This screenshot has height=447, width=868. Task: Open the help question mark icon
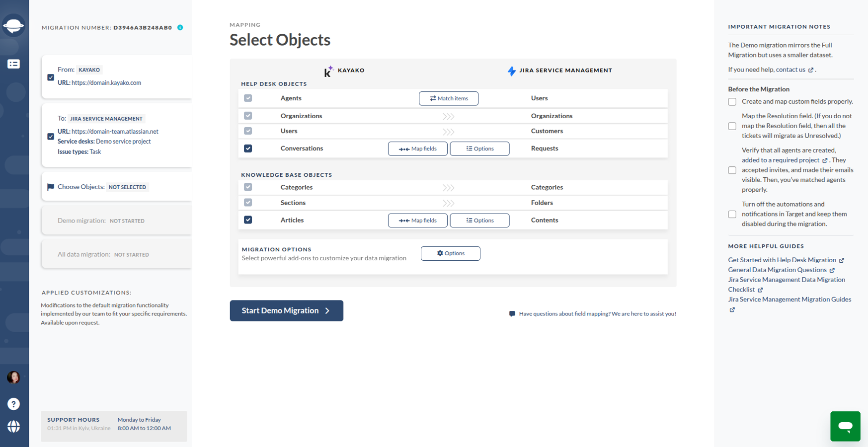[x=13, y=404]
